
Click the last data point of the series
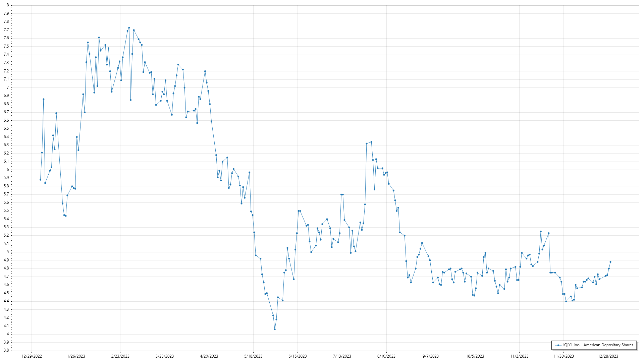[610, 262]
